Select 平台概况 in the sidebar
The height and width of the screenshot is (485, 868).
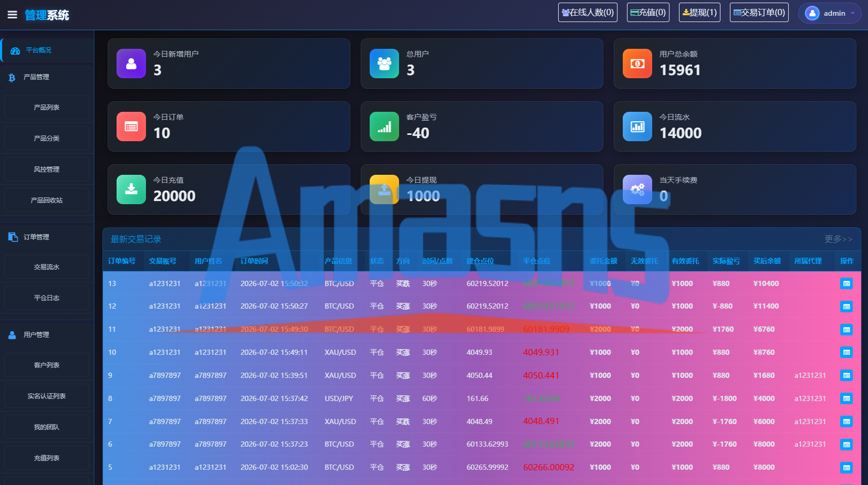(x=47, y=50)
